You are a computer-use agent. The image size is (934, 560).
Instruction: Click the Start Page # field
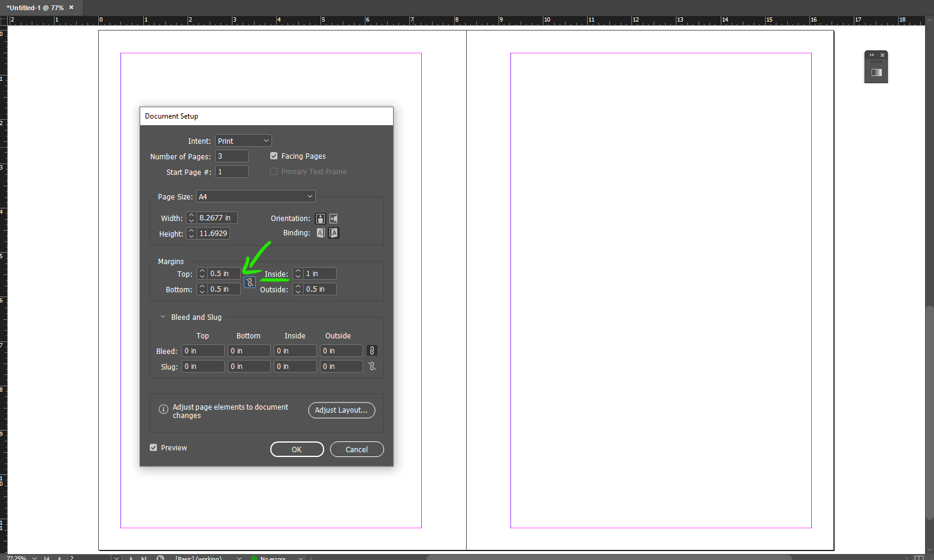pos(232,172)
